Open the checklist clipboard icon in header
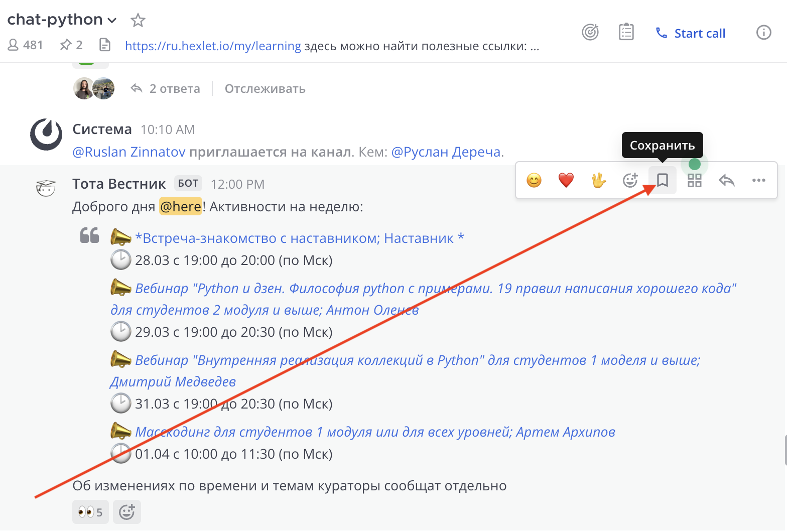Image resolution: width=787 pixels, height=532 pixels. click(626, 33)
